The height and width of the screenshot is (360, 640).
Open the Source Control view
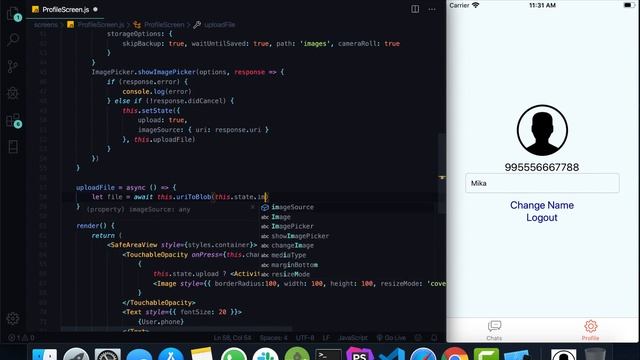click(x=13, y=66)
